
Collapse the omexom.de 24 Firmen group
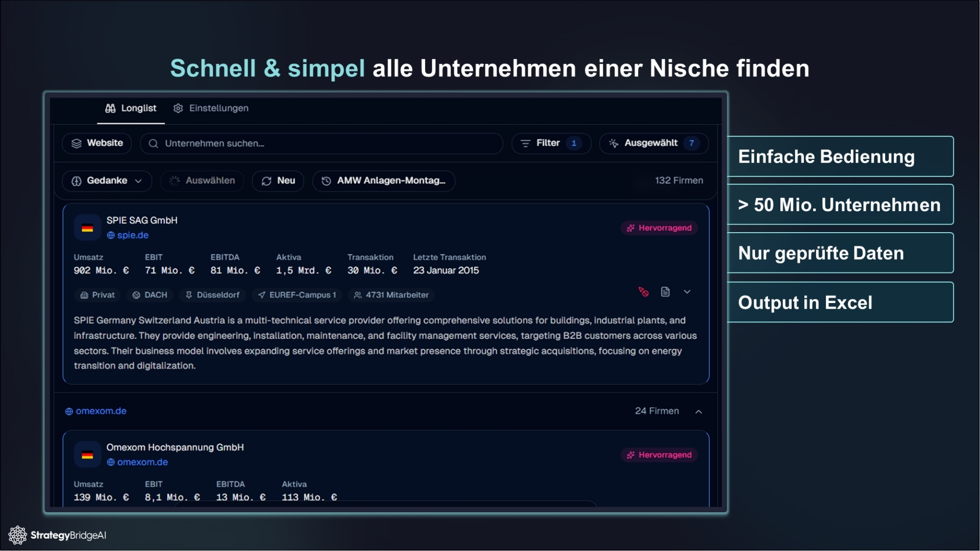tap(699, 412)
